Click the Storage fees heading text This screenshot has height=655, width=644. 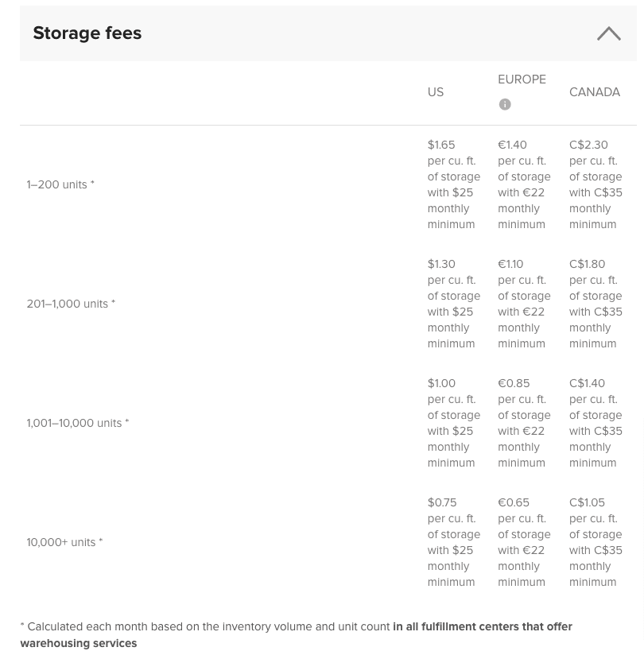pyautogui.click(x=87, y=33)
